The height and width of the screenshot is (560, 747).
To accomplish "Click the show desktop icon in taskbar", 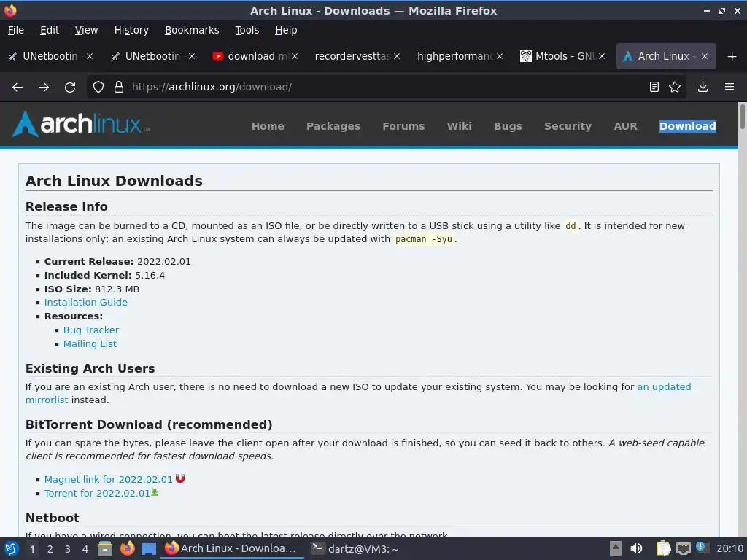I will [x=149, y=549].
